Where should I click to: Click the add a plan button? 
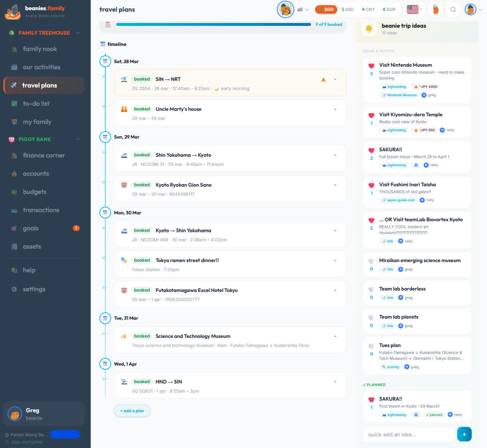132,411
